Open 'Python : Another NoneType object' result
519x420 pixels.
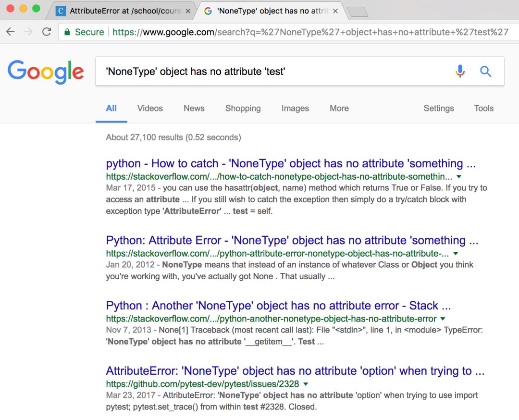[x=278, y=306]
